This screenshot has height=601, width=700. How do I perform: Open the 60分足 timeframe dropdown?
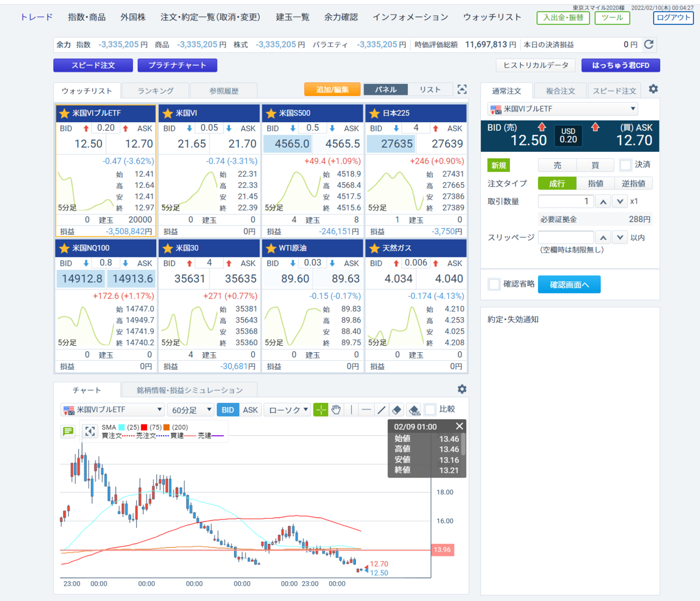tap(191, 410)
